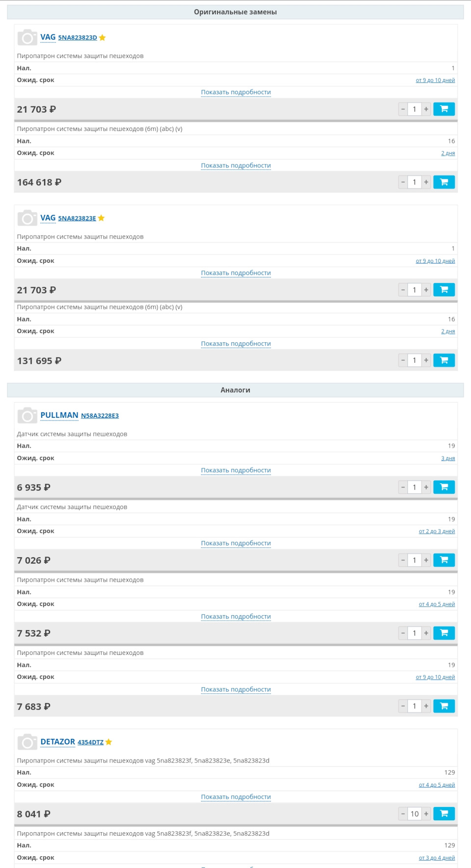This screenshot has width=471, height=868.
Task: Add the 131 695 ₽ offer to cart
Action: click(x=444, y=360)
